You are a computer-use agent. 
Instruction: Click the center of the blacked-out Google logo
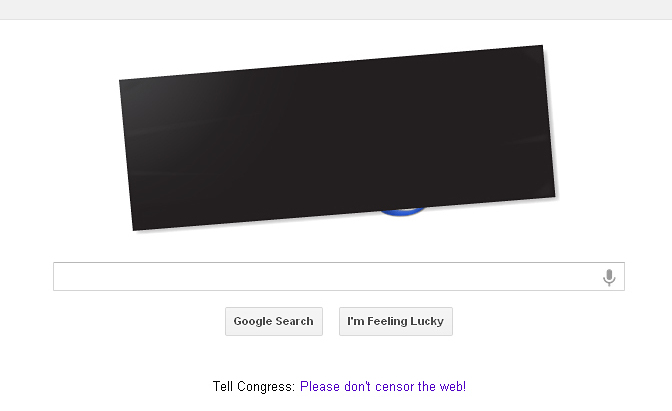337,138
